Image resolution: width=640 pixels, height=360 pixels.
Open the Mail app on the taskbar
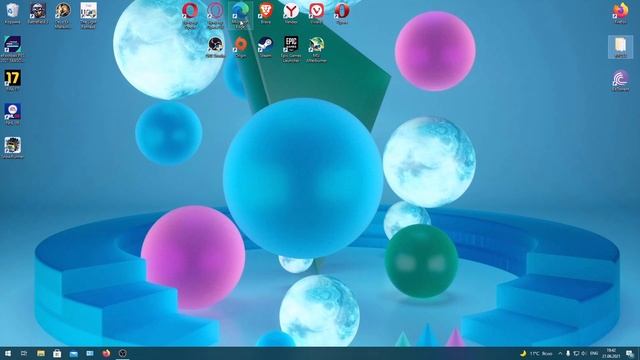73,353
